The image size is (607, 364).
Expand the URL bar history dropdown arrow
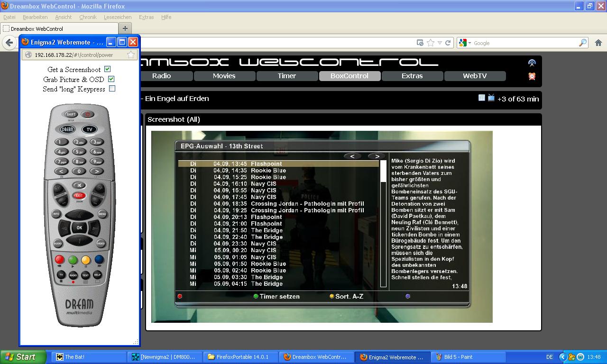click(440, 43)
